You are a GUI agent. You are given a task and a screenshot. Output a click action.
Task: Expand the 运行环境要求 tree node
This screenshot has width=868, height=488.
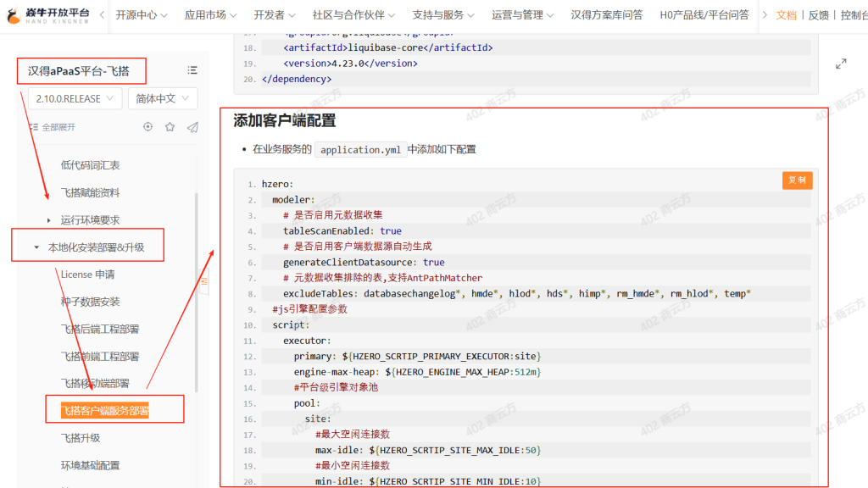[49, 220]
